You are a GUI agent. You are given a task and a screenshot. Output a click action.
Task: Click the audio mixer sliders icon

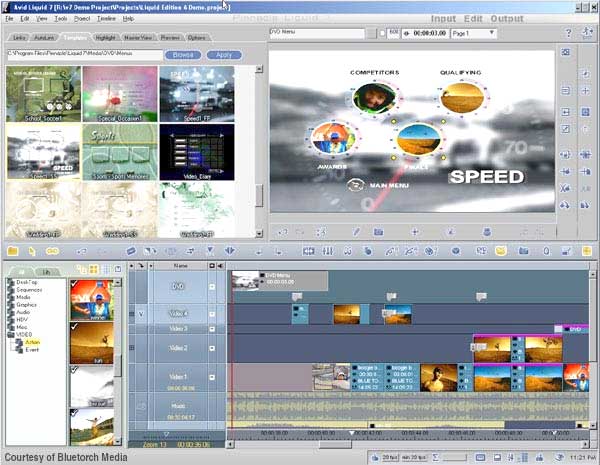328,251
